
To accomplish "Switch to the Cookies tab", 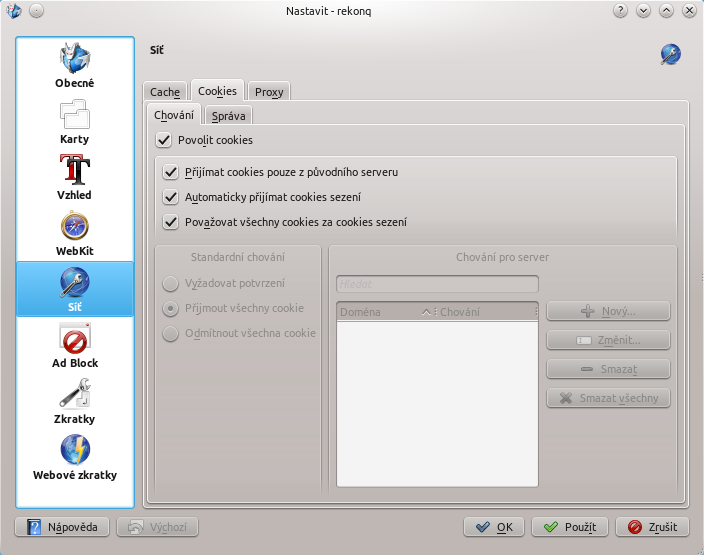I will 217,91.
